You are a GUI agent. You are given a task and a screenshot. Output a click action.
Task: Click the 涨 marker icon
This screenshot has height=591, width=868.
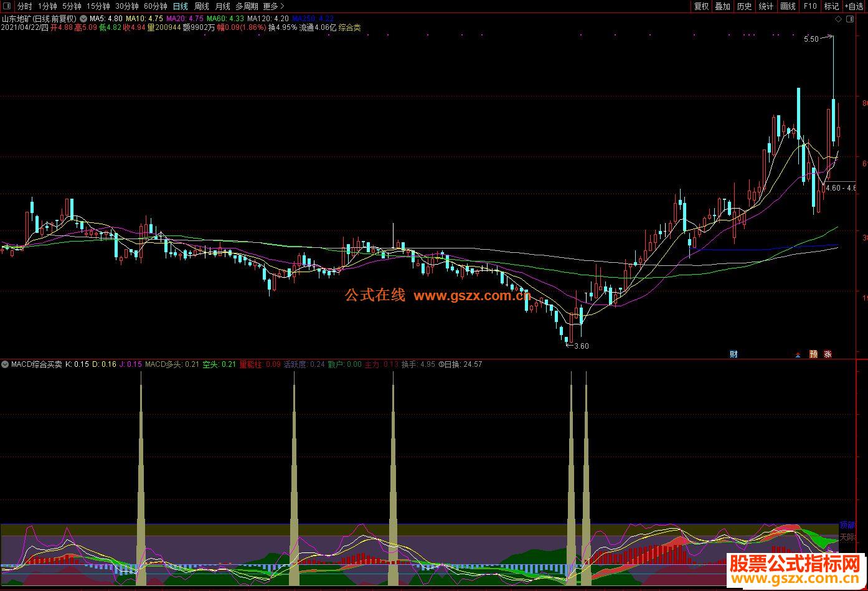tap(828, 354)
